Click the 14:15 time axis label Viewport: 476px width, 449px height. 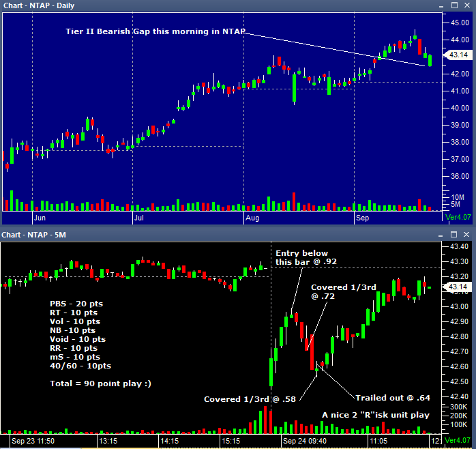click(169, 441)
